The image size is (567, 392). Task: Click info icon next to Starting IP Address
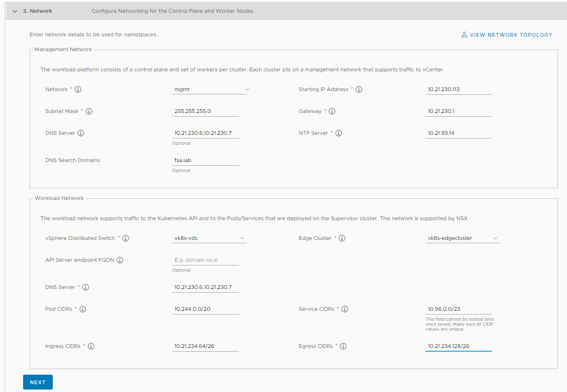[359, 89]
